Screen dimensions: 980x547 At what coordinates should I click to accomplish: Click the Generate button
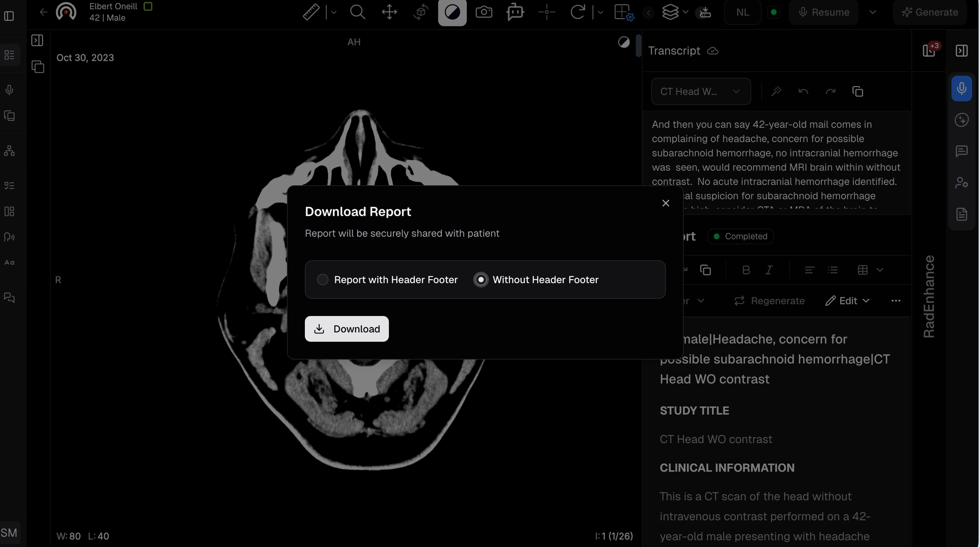coord(930,12)
